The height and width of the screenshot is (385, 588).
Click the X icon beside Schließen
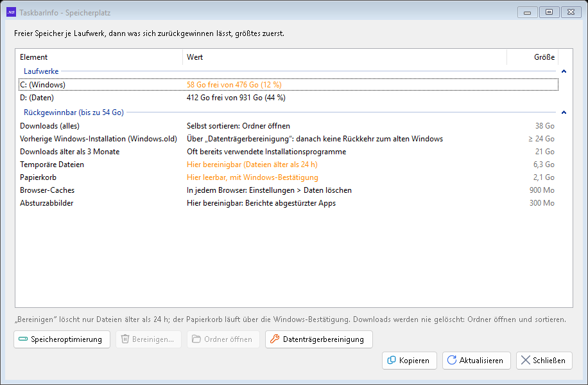tap(526, 360)
